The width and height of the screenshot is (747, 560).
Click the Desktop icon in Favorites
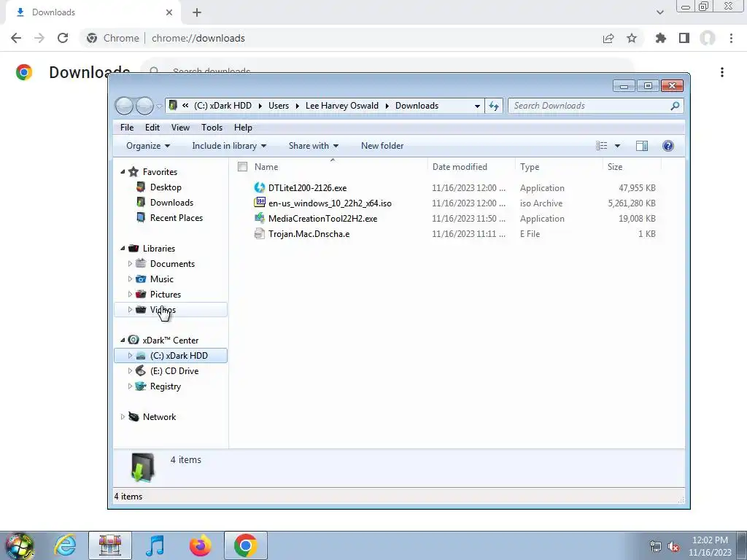coord(141,187)
